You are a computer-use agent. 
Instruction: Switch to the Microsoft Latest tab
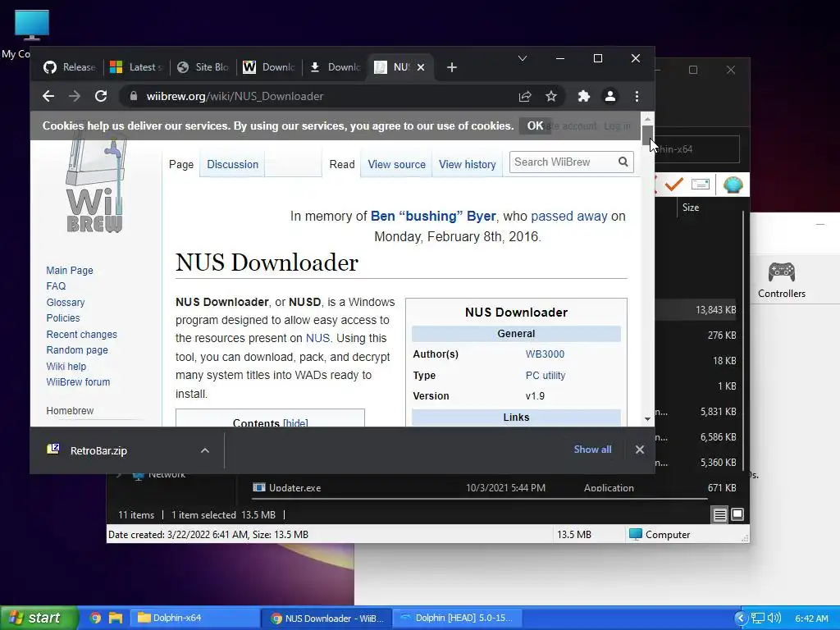(136, 67)
